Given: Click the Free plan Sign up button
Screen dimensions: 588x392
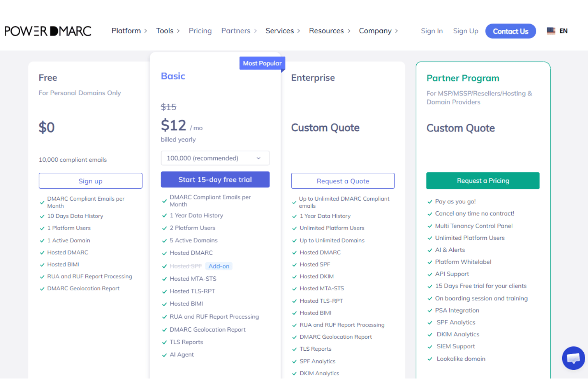Looking at the screenshot, I should [x=91, y=181].
